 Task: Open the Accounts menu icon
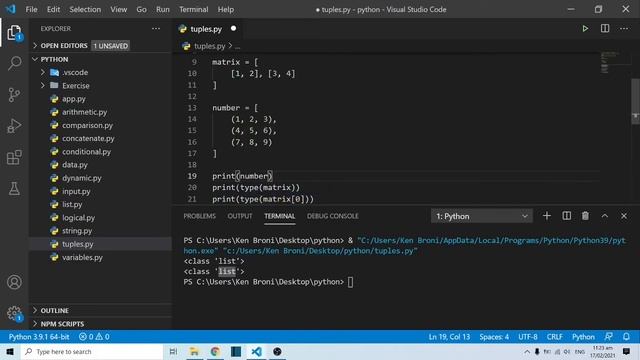click(x=14, y=282)
